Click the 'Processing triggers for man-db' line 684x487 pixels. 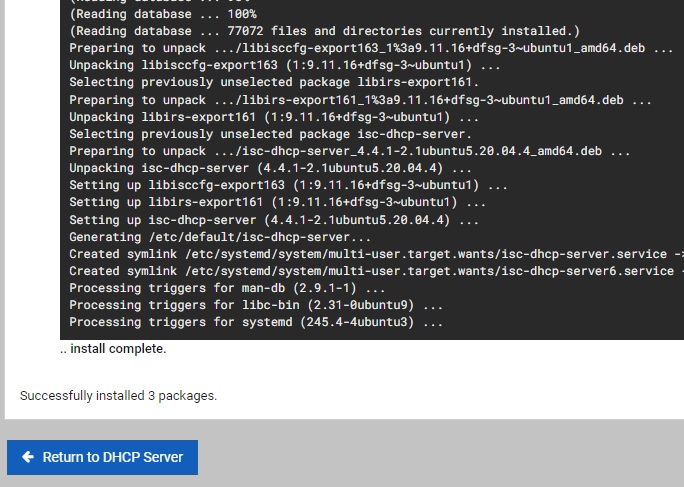tap(227, 288)
